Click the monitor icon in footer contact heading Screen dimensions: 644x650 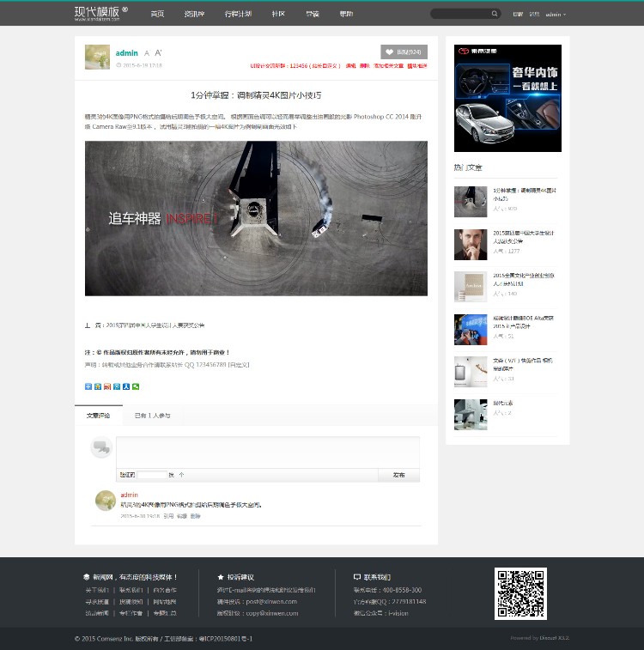357,577
